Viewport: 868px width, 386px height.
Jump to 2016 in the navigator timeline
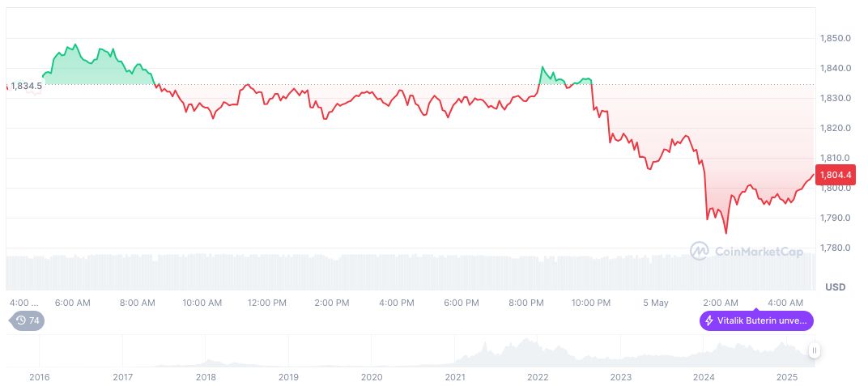(39, 377)
